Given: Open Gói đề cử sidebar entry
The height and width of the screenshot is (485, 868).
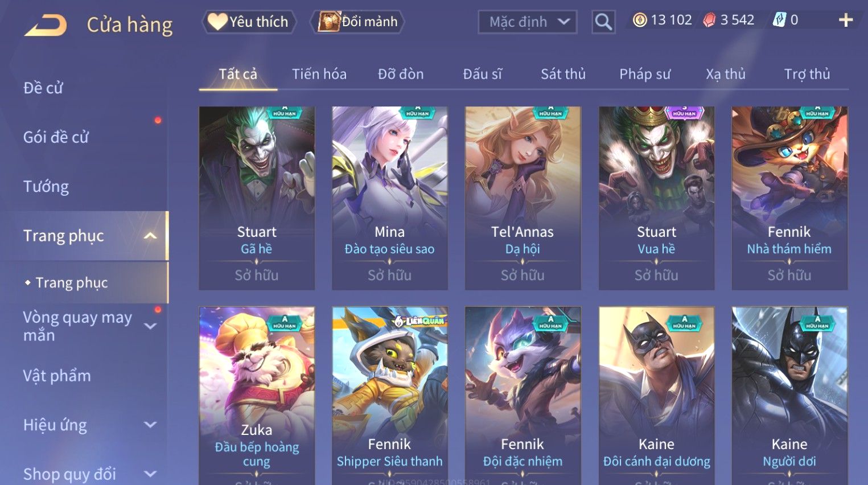Looking at the screenshot, I should 56,137.
